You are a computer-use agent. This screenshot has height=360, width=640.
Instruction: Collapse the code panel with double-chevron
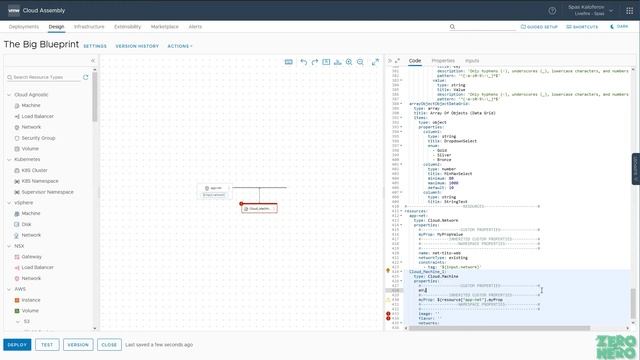[x=390, y=61]
